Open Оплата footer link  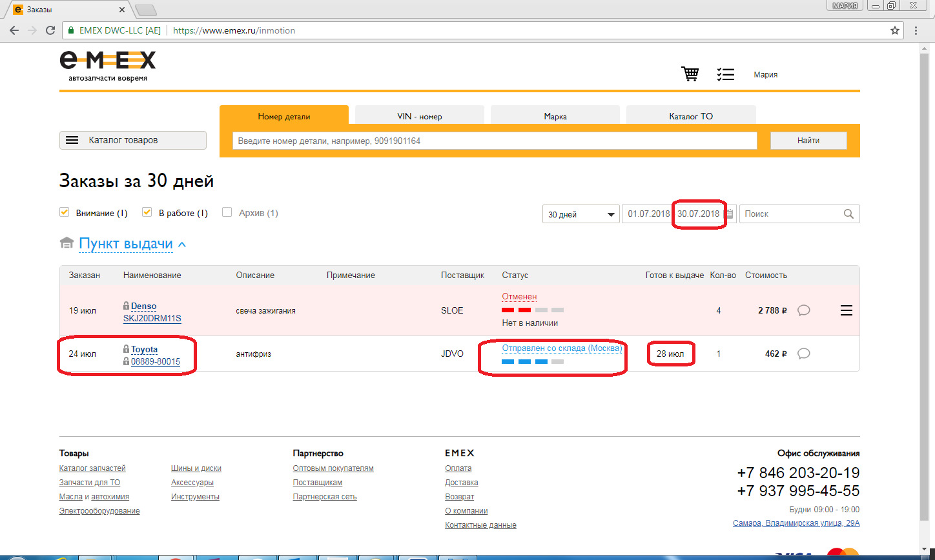point(458,468)
